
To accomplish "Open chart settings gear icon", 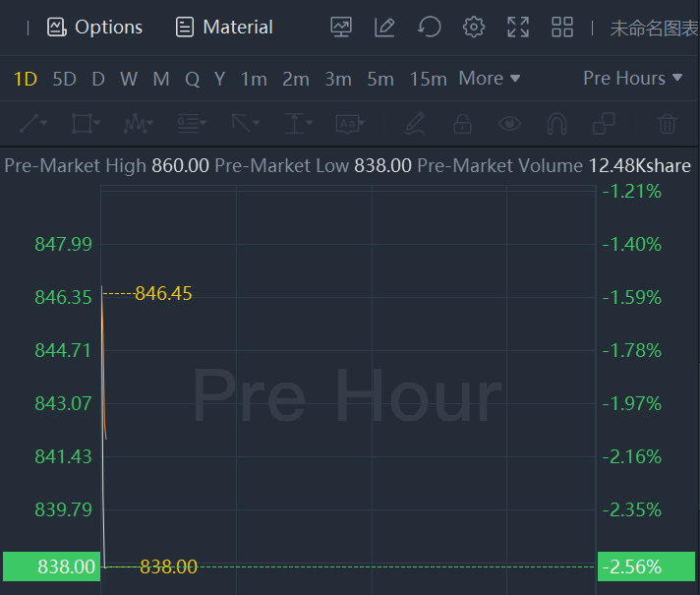I will 474,28.
